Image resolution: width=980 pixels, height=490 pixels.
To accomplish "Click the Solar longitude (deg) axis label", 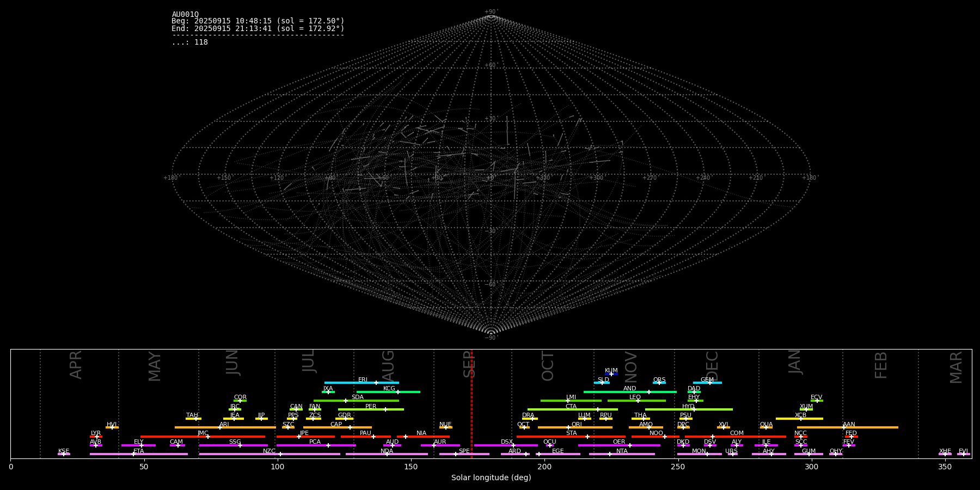I will pos(491,477).
